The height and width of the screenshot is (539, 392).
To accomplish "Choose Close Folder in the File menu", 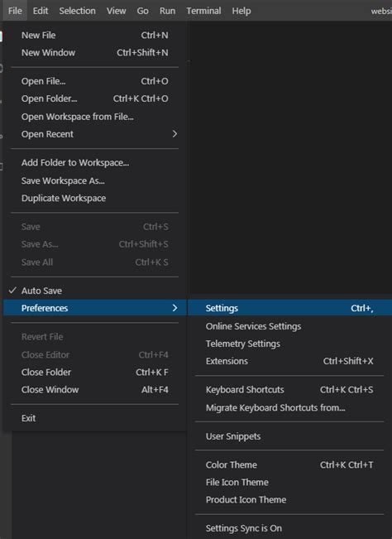I will coord(95,372).
